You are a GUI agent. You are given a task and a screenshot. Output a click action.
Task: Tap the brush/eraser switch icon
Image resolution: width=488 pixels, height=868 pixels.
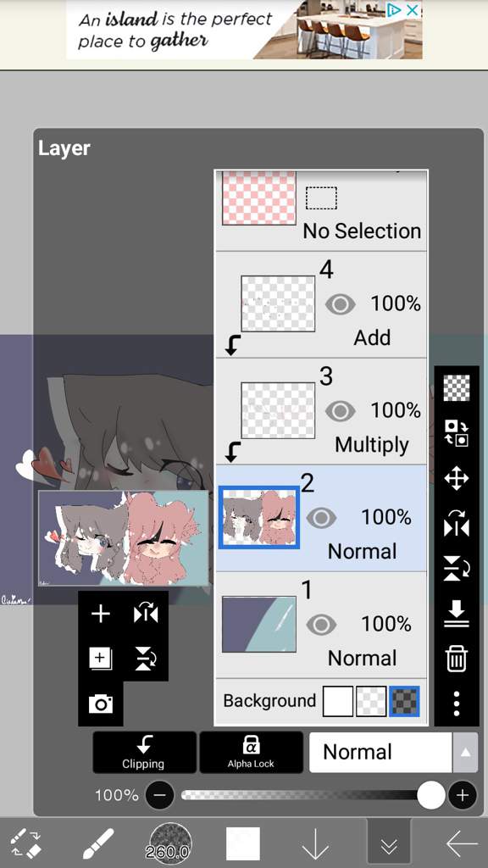pyautogui.click(x=26, y=843)
